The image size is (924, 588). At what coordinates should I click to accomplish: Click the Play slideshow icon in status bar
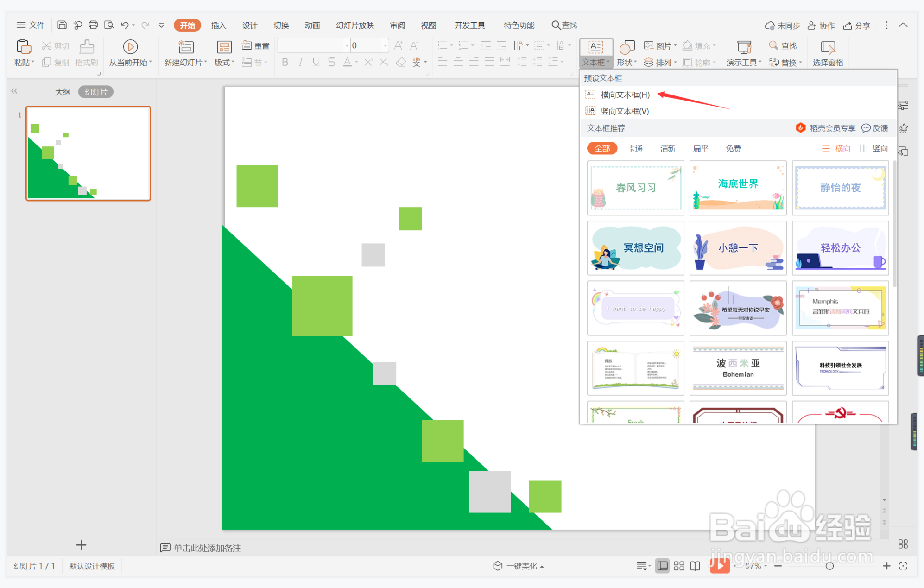pos(720,566)
